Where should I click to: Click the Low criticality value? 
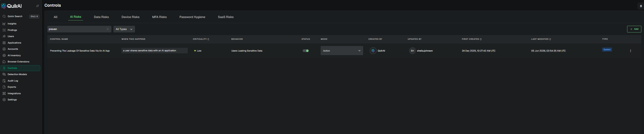point(198,51)
